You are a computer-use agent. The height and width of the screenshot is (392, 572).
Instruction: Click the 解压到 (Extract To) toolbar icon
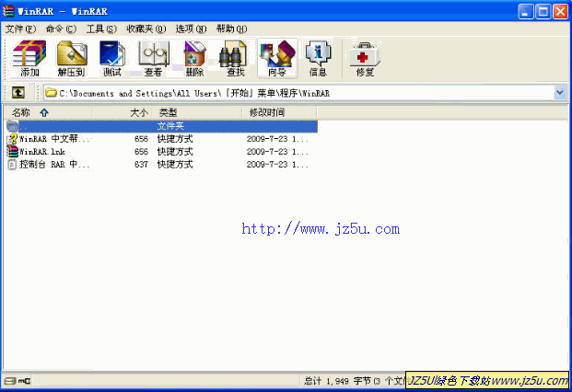coord(72,58)
